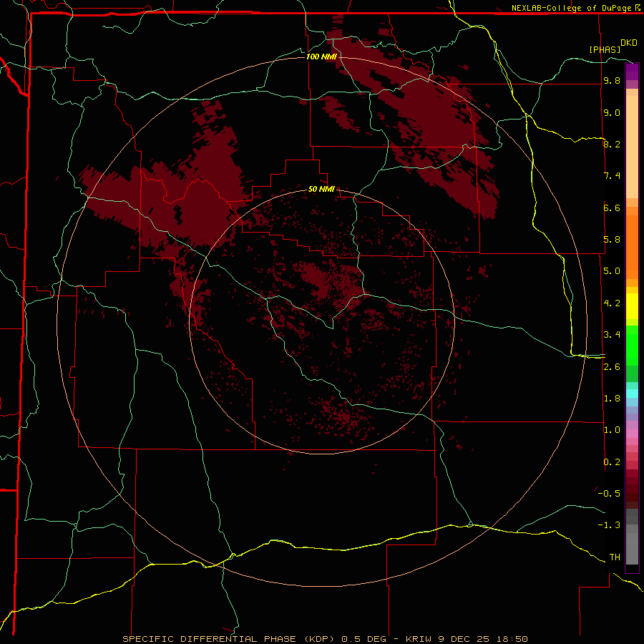Select the 1.0 value on the color scale
The height and width of the screenshot is (644, 644).
[x=612, y=430]
